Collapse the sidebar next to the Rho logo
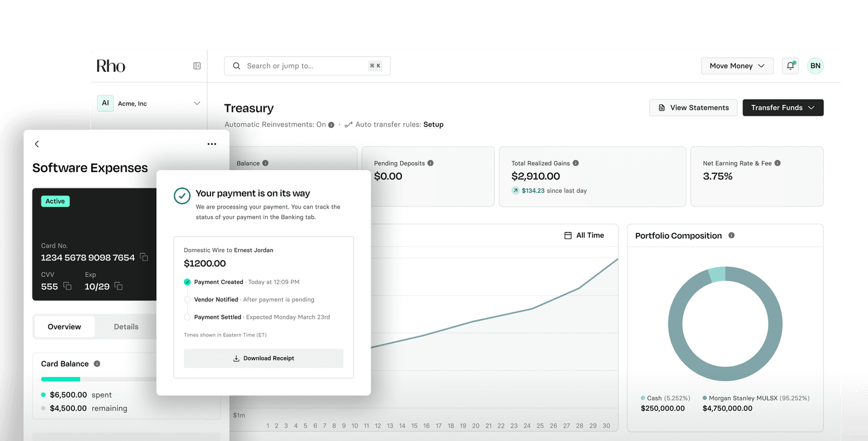This screenshot has height=441, width=868. point(197,66)
